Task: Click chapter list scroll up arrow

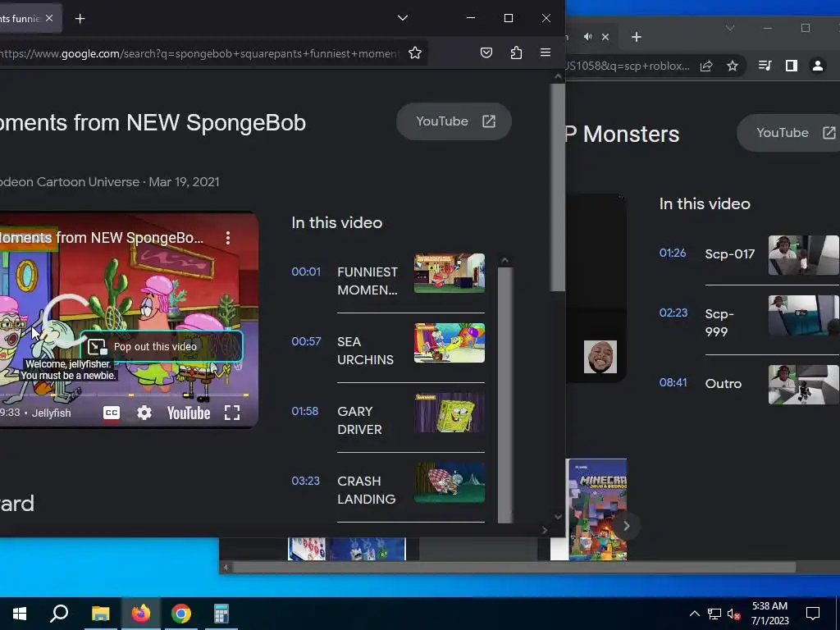Action: tap(504, 260)
